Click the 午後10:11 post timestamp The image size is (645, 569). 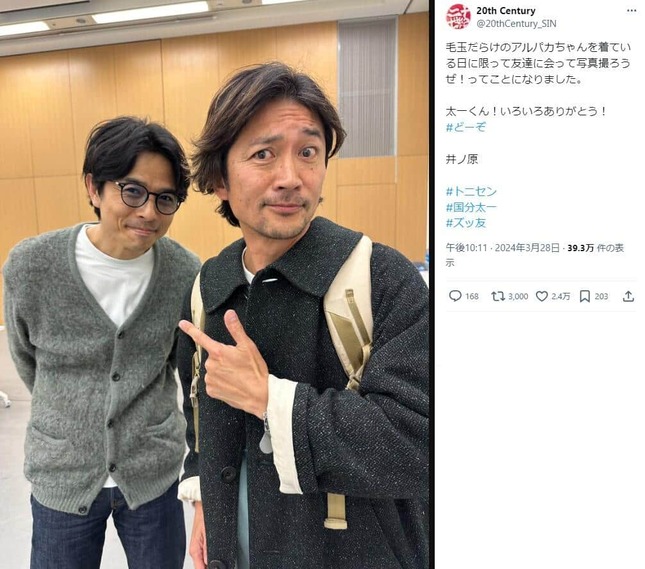tap(466, 248)
